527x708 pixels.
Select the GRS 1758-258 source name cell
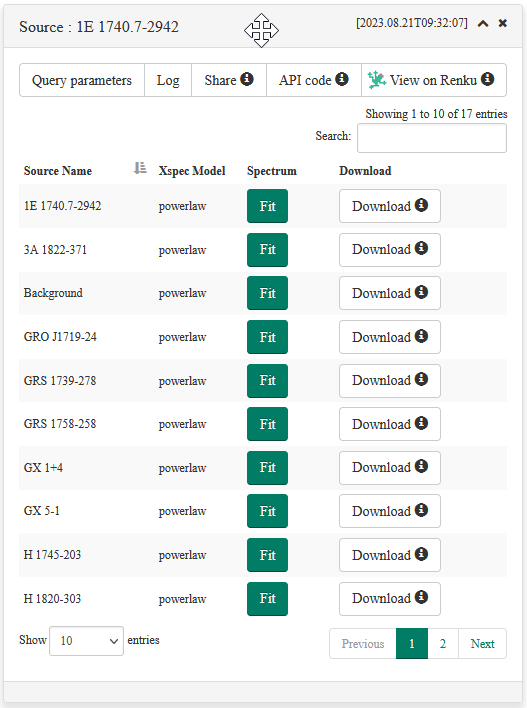(x=60, y=424)
